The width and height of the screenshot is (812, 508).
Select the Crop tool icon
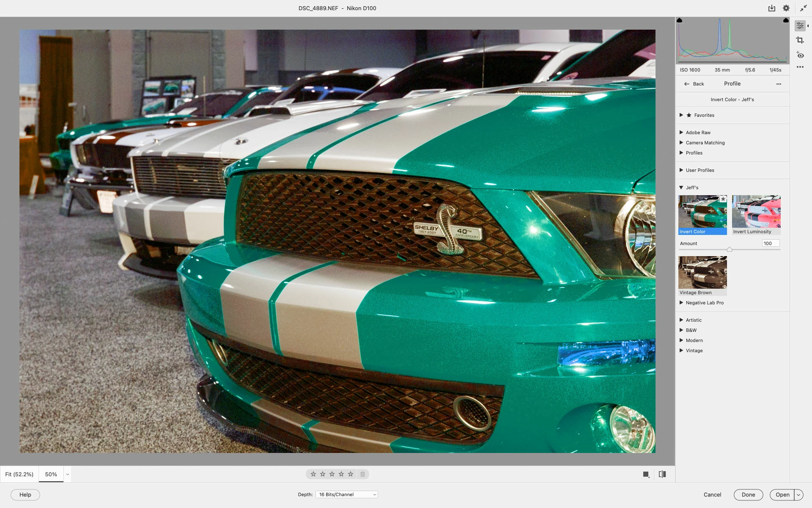[x=800, y=40]
